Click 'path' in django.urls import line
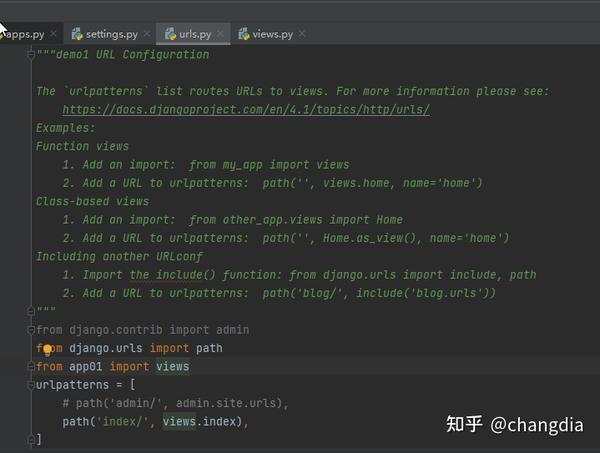The width and height of the screenshot is (600, 453). [209, 348]
